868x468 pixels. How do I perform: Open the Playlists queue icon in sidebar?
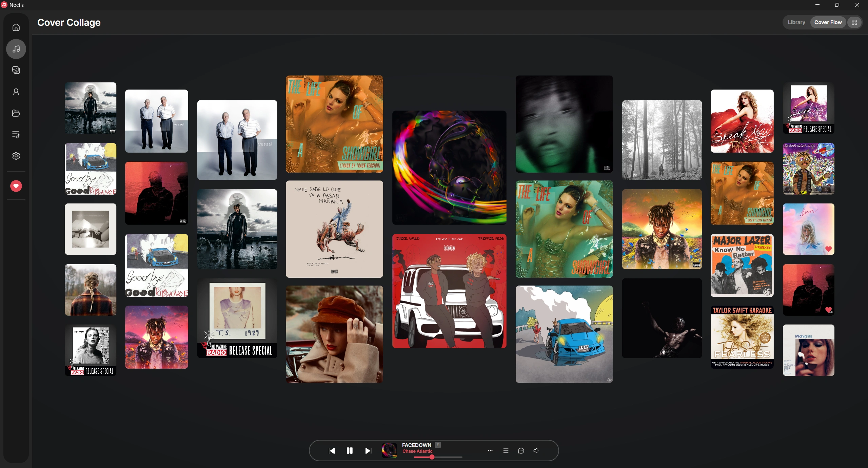tap(16, 135)
